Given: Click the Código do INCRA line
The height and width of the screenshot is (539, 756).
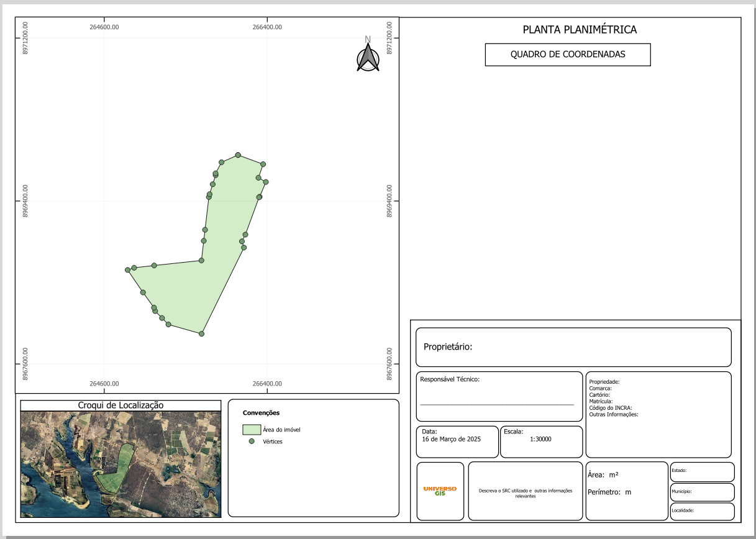Looking at the screenshot, I should (610, 408).
